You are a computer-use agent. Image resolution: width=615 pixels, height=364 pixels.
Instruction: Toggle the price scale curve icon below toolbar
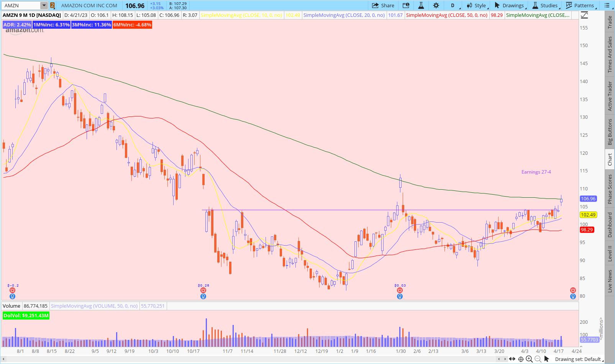coord(584,15)
